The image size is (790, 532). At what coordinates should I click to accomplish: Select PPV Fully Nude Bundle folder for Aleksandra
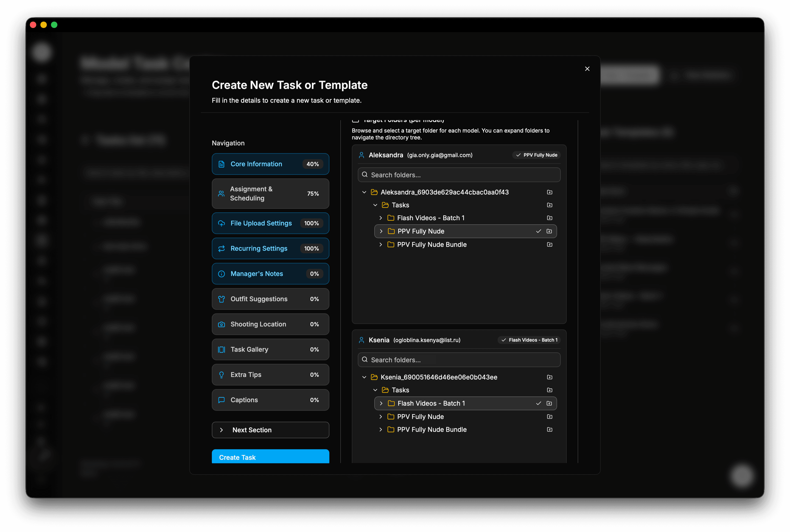pyautogui.click(x=431, y=245)
